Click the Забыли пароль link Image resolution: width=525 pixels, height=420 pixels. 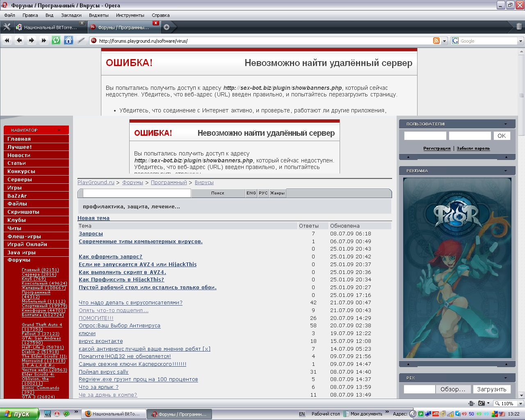(x=473, y=148)
